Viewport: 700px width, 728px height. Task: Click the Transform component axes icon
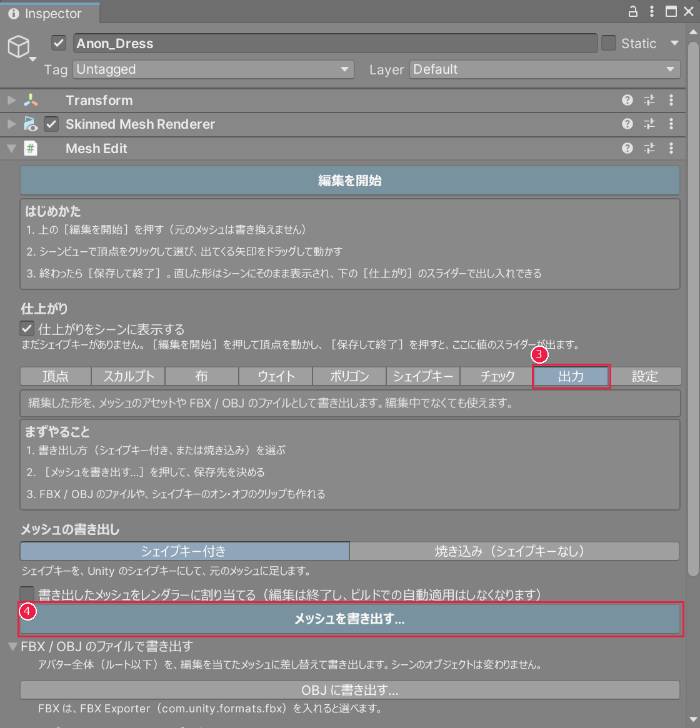point(31,100)
